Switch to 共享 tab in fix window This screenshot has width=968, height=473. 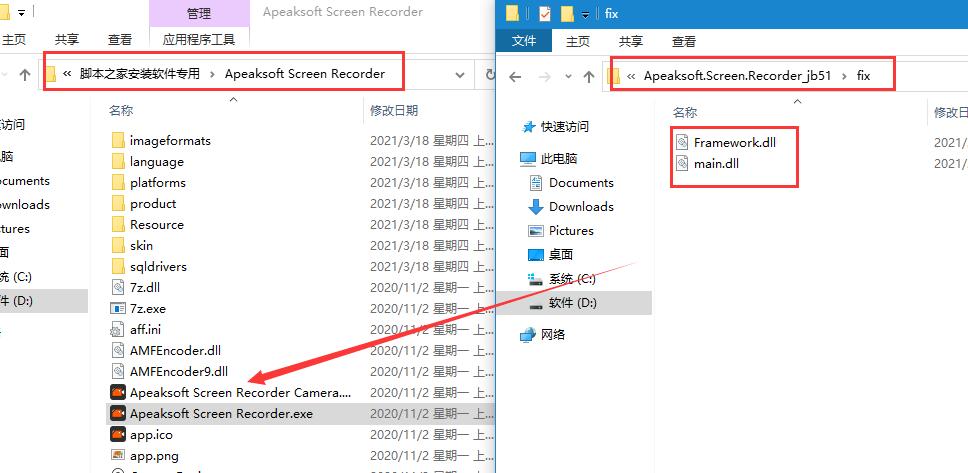631,41
